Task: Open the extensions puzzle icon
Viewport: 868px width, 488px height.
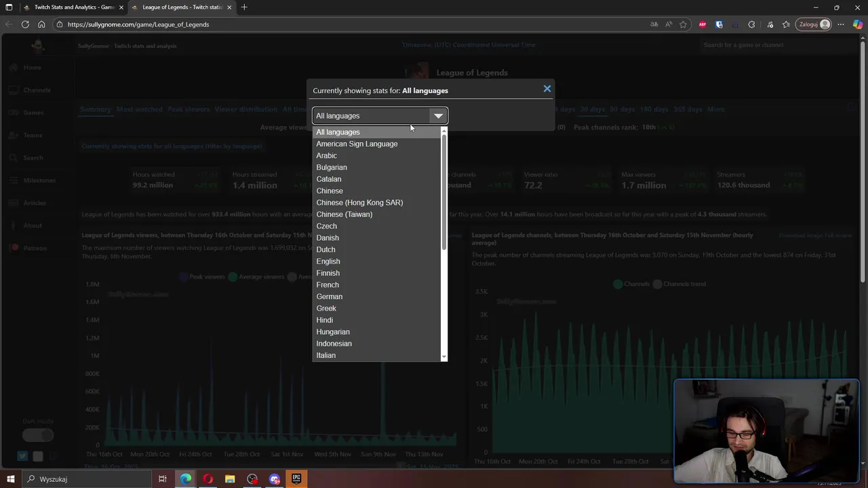Action: (x=751, y=24)
